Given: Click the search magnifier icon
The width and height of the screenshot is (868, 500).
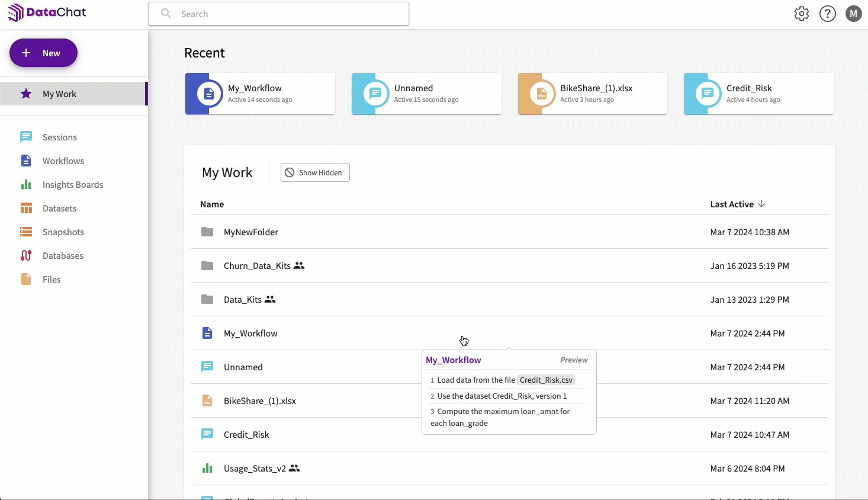Looking at the screenshot, I should point(166,14).
